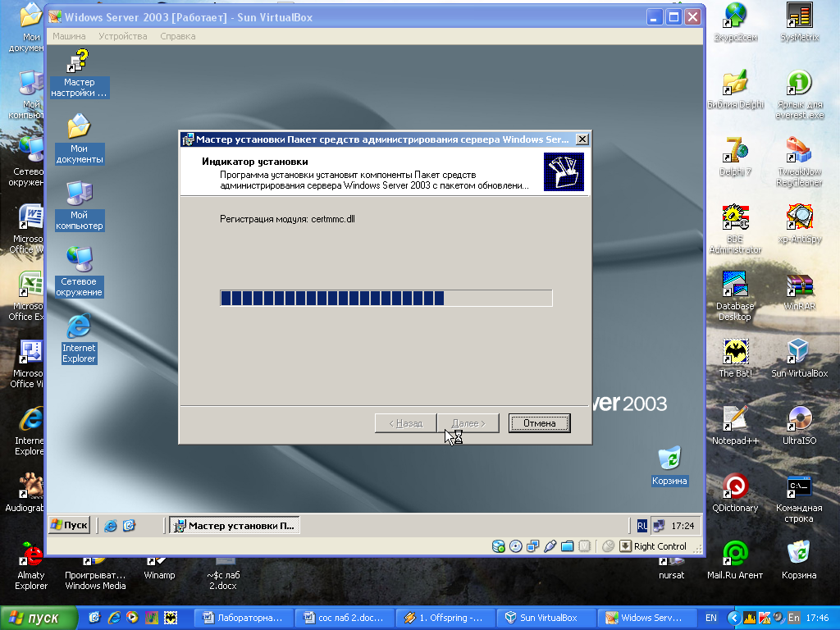Screen dimensions: 840x630
Task: Select TweakNow RegCleaner desktop shortcut
Action: (x=799, y=162)
